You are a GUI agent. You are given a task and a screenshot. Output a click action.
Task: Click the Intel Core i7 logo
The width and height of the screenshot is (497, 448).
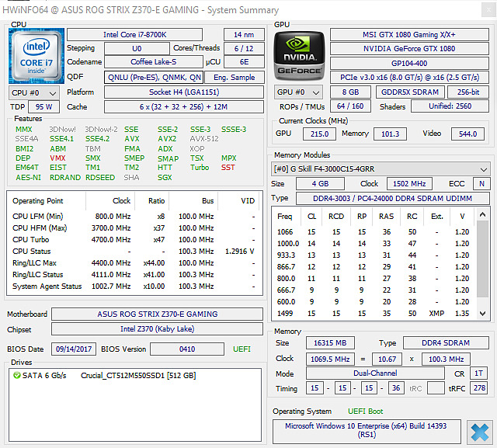(x=36, y=56)
